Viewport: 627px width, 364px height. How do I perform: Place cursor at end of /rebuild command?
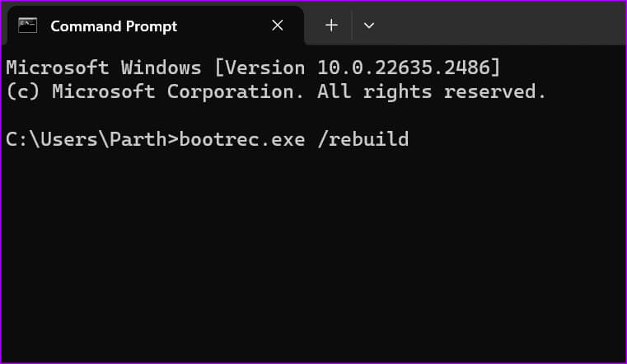tap(410, 139)
